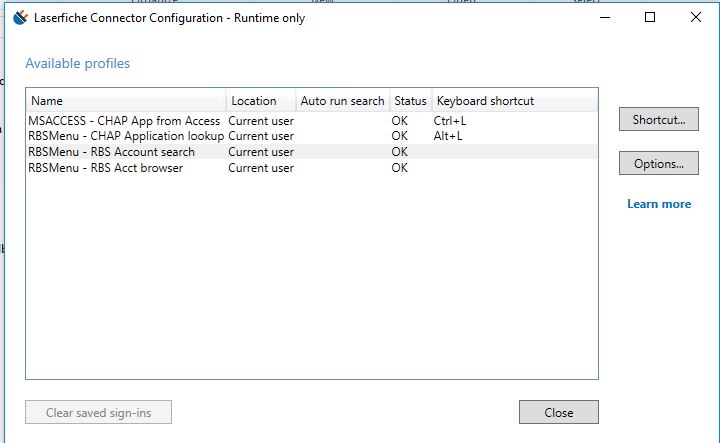The height and width of the screenshot is (443, 720).
Task: Follow the Learn more link
Action: click(x=659, y=204)
